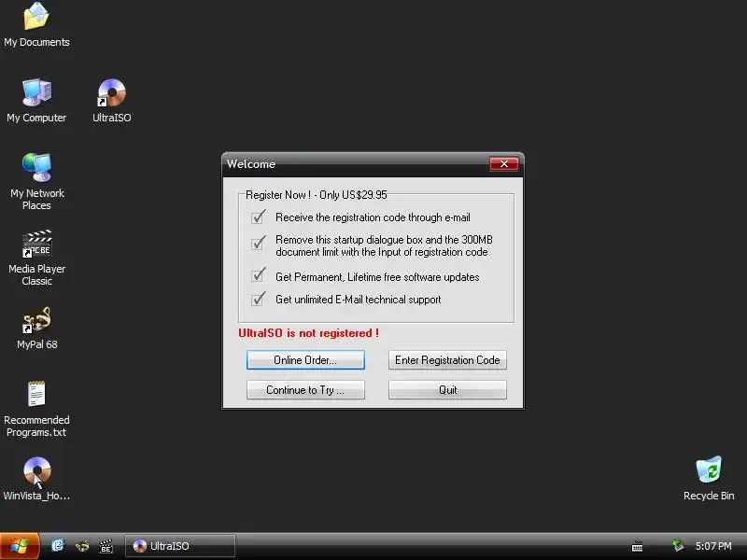Screen dimensions: 747x560
Task: Click checkmark beside Remove this startup dialogue
Action: (x=259, y=244)
